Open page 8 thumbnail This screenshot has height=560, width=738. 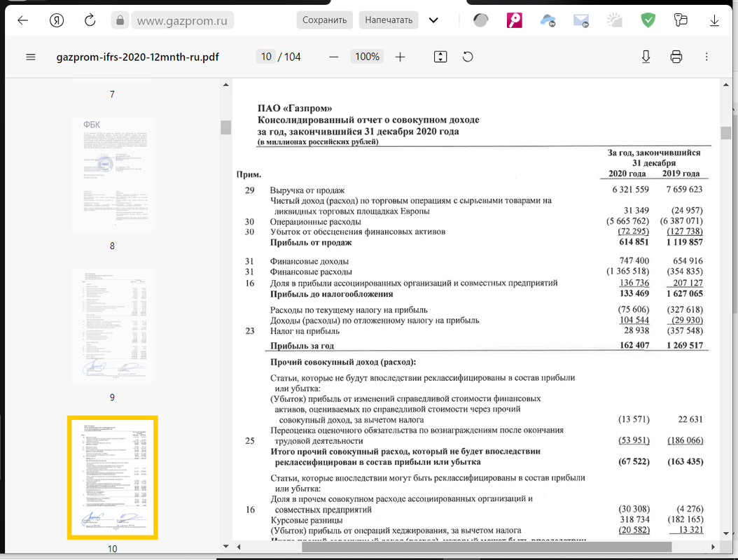point(112,174)
